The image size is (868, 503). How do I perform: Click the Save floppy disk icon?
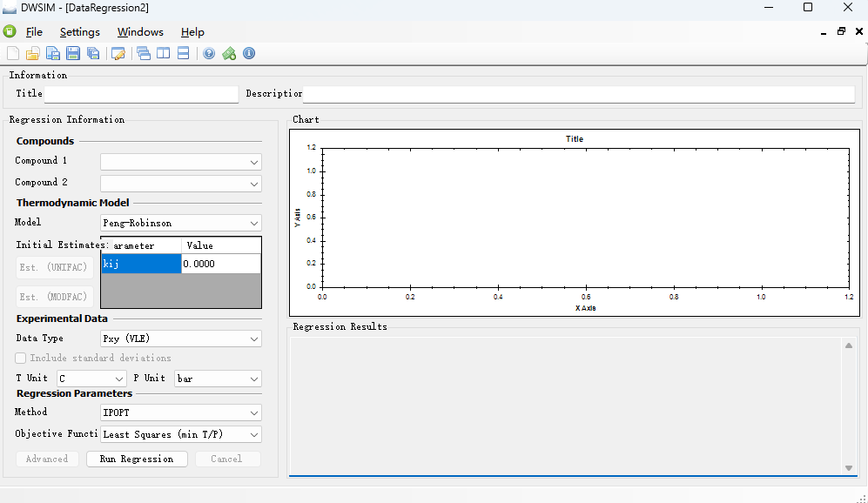coord(73,54)
